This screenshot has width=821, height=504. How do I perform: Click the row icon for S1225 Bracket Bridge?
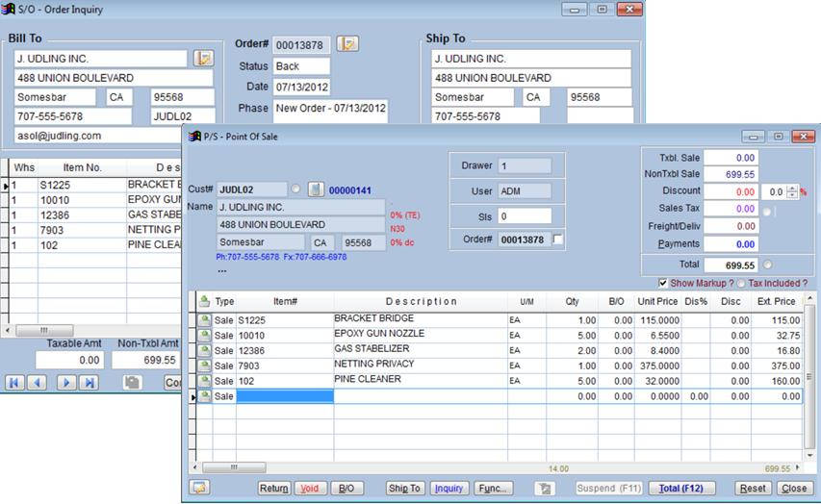pyautogui.click(x=204, y=319)
